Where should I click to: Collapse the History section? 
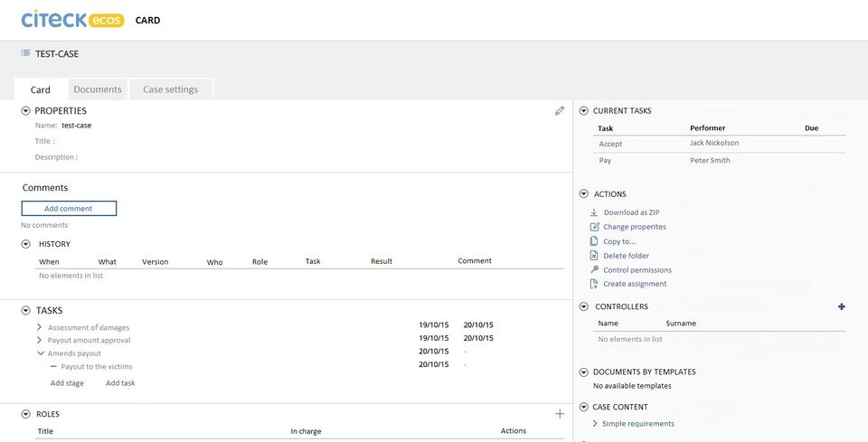click(x=25, y=244)
